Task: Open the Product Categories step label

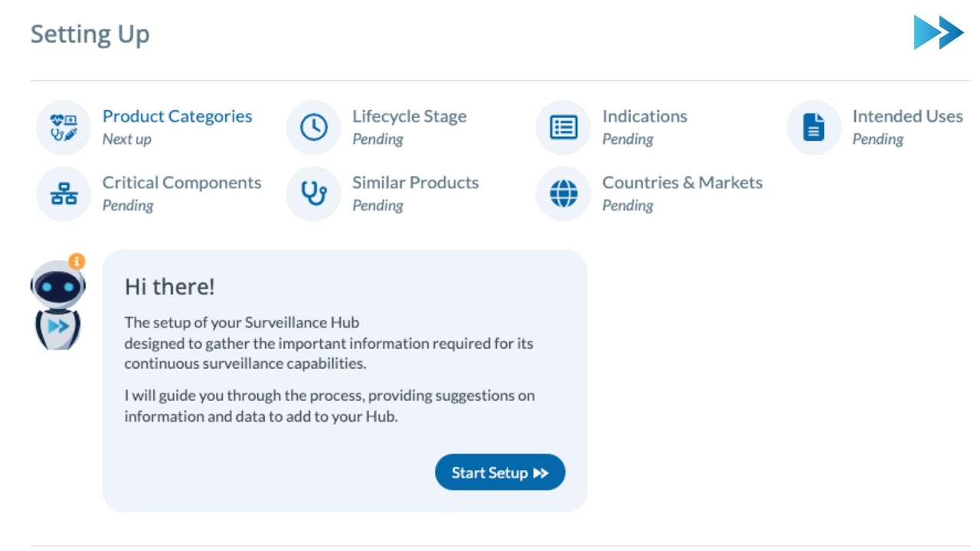Action: click(178, 116)
